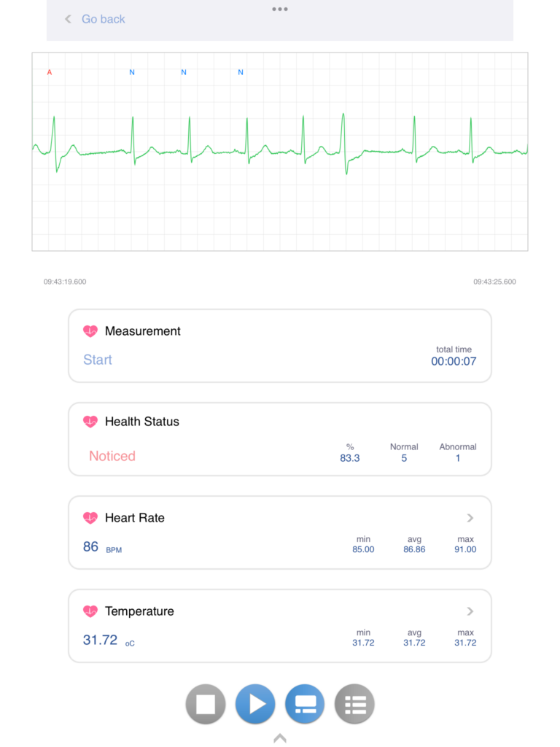This screenshot has width=560, height=747.
Task: Click the heart icon beside Measurement
Action: coord(90,331)
